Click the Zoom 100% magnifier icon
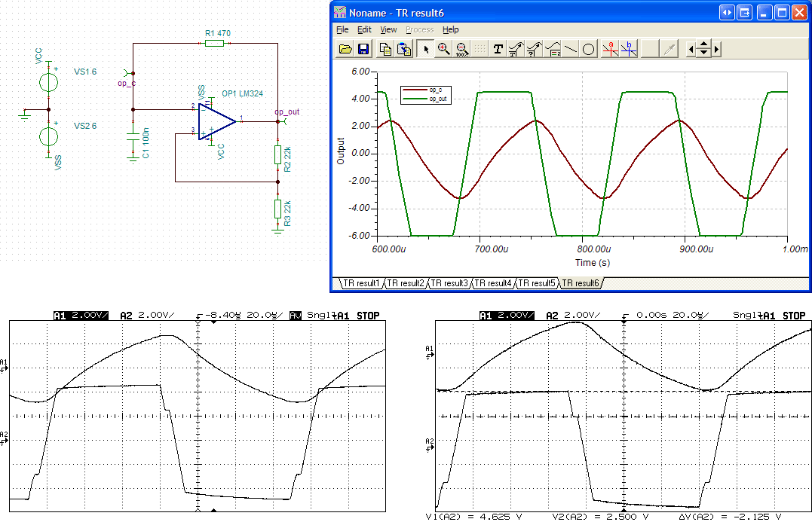812x522 pixels. click(x=461, y=49)
